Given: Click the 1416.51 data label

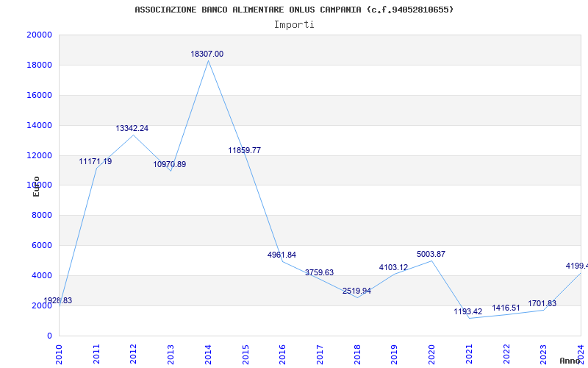Looking at the screenshot, I should (x=506, y=308).
